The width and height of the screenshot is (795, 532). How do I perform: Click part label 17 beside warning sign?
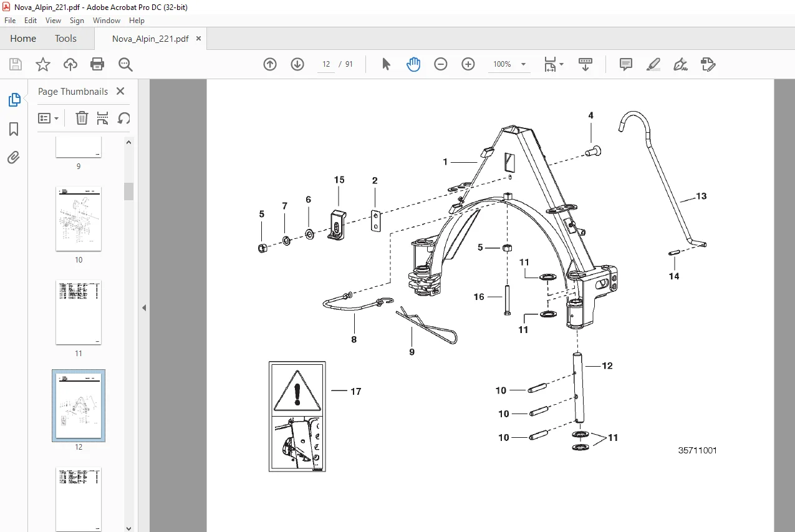click(x=355, y=392)
